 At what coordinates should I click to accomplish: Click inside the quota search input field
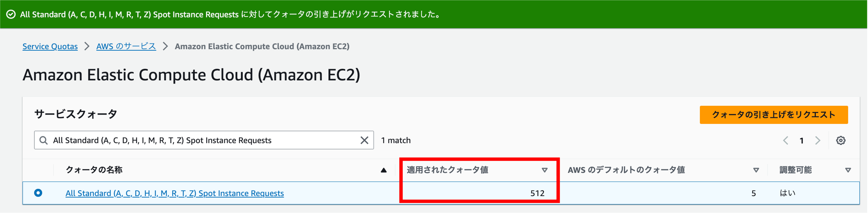(202, 140)
